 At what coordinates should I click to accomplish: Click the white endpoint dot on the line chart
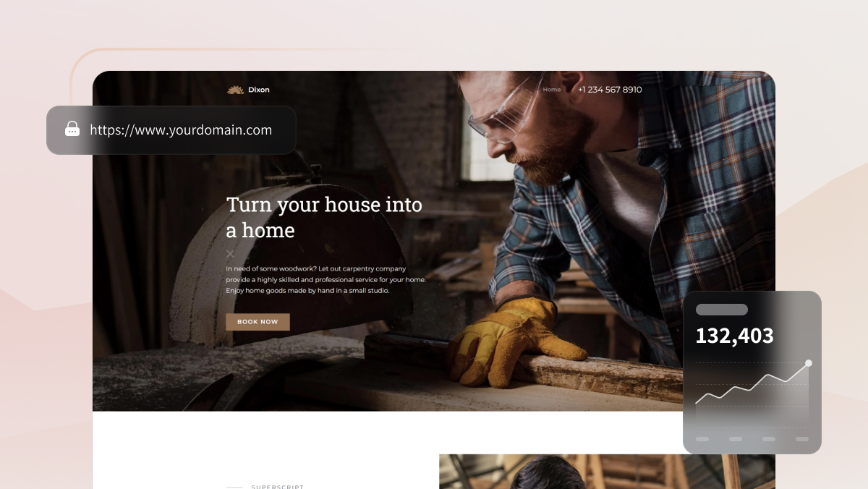pyautogui.click(x=809, y=363)
